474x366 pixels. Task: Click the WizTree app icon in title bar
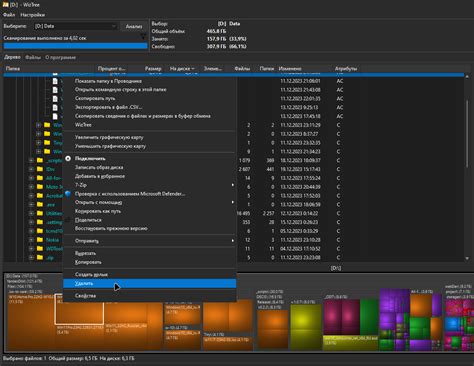[x=5, y=5]
